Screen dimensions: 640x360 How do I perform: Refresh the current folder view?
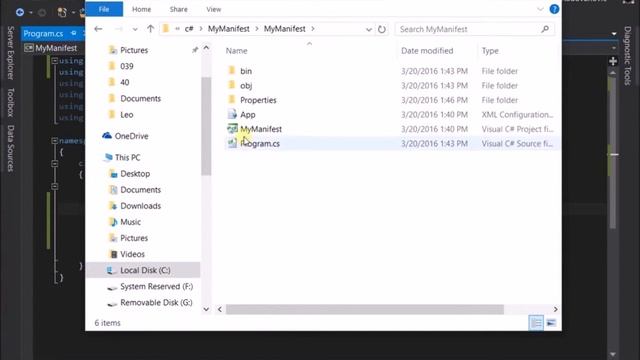(382, 29)
